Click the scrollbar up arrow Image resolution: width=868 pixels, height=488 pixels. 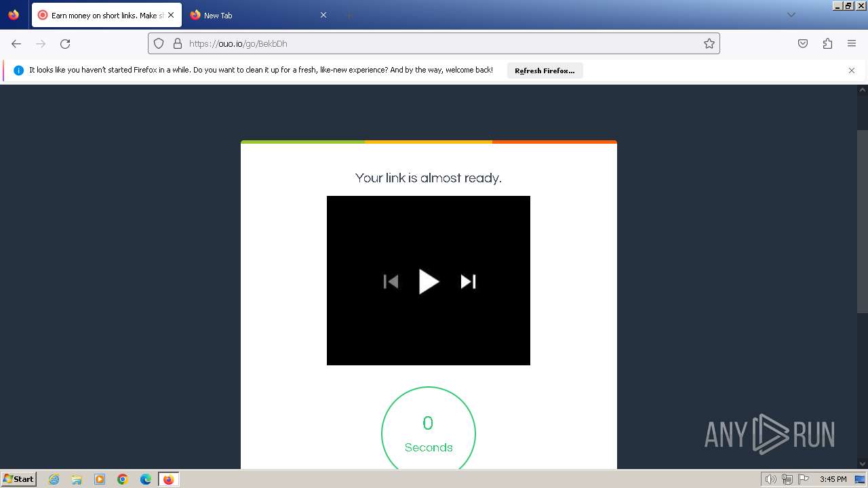tap(863, 89)
